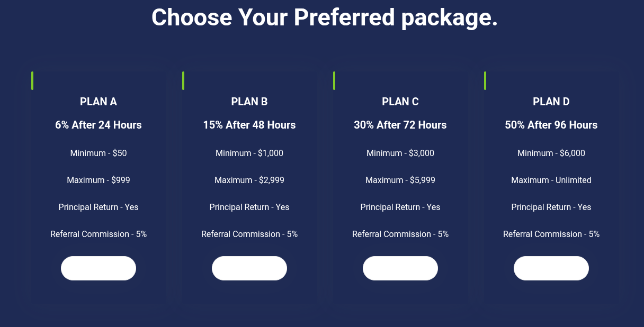Click the green accent bar on Plan B
Screen dimensions: 644x327
click(183, 80)
